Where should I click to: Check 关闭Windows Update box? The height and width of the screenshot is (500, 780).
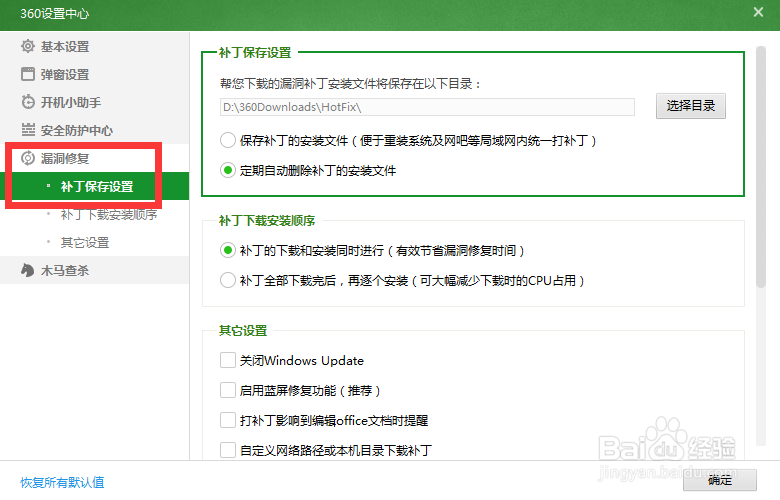(x=228, y=360)
